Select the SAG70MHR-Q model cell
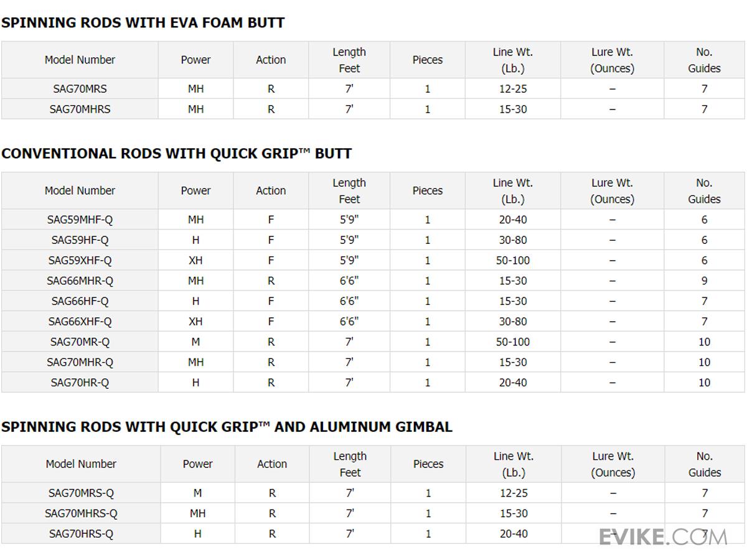 pos(80,362)
